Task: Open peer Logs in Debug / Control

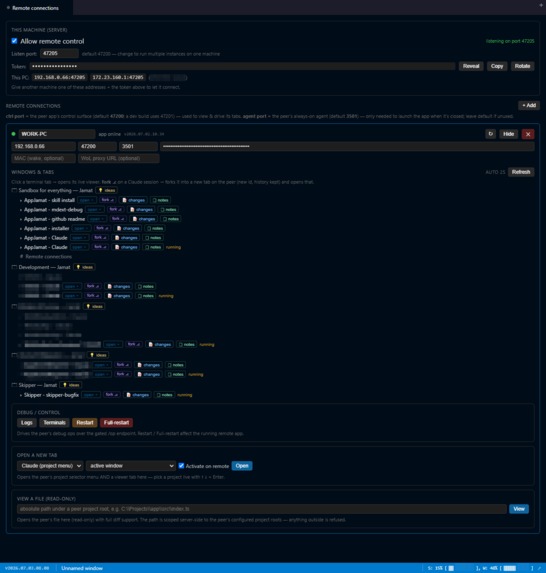Action: [x=27, y=423]
